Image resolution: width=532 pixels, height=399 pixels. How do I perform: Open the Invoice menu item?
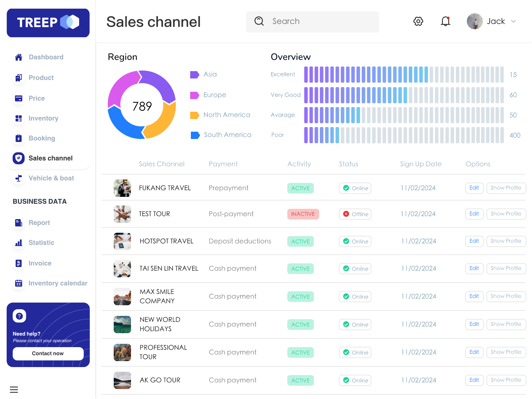click(40, 263)
